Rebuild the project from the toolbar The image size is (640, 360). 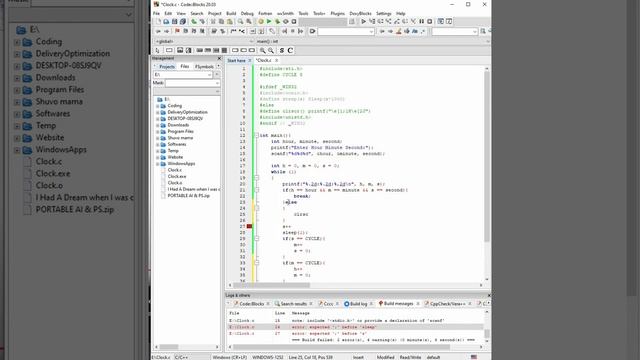pyautogui.click(x=285, y=22)
